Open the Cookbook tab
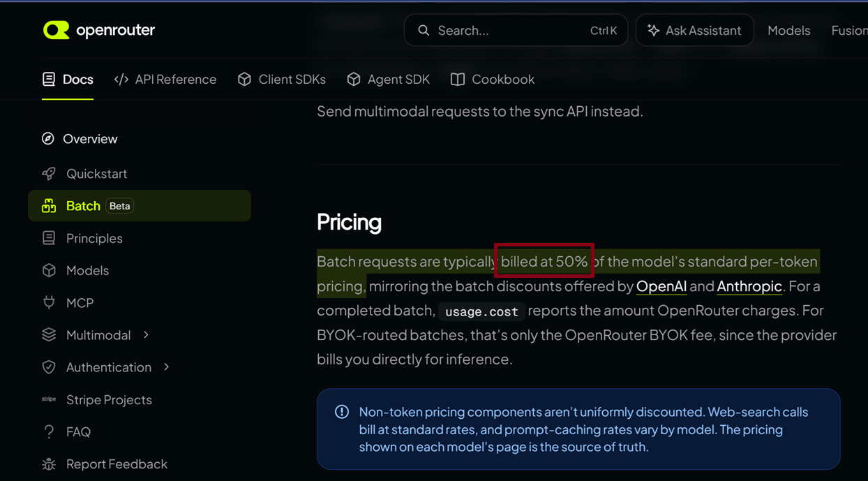868x481 pixels. click(x=493, y=80)
